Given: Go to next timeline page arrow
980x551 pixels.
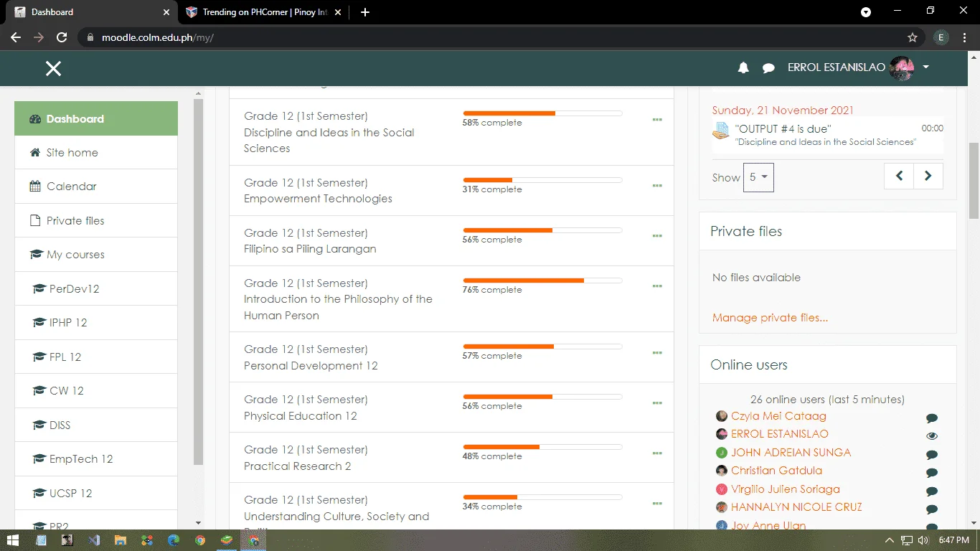Looking at the screenshot, I should 928,176.
